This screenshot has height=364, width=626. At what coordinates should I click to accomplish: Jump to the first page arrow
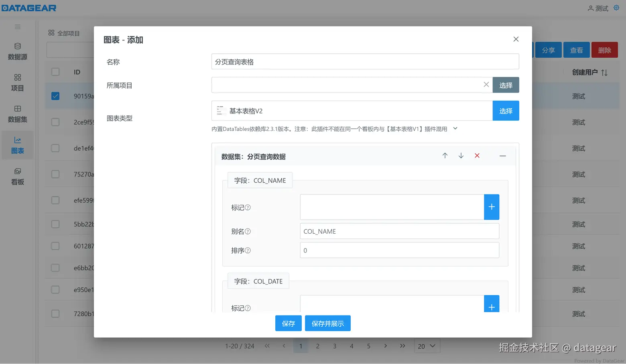(x=267, y=346)
